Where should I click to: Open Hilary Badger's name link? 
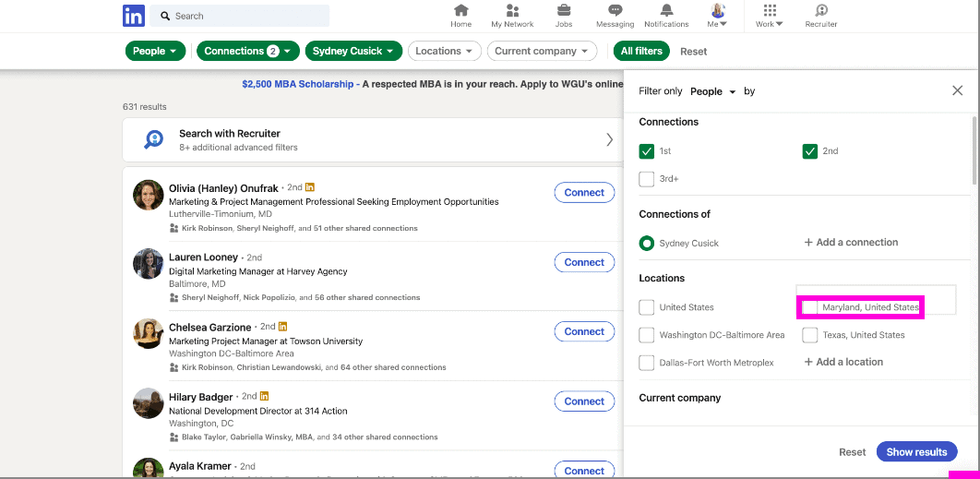click(x=200, y=397)
